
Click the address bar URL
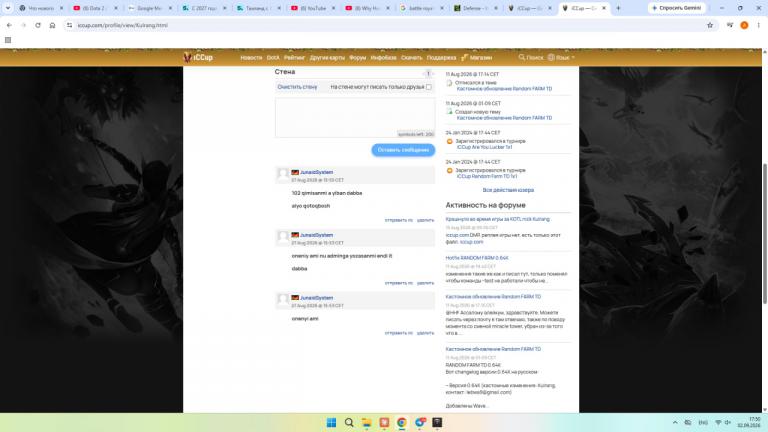tap(122, 25)
